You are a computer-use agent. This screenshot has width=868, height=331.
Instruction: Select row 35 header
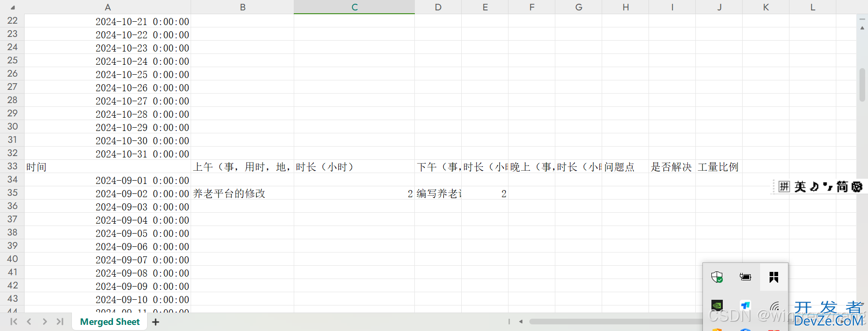coord(12,193)
